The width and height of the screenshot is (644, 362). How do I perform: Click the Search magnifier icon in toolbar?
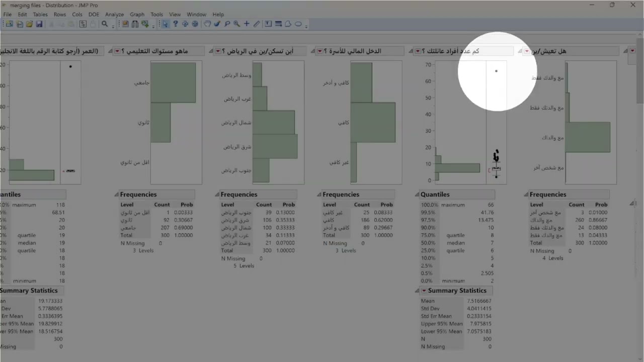pos(105,24)
